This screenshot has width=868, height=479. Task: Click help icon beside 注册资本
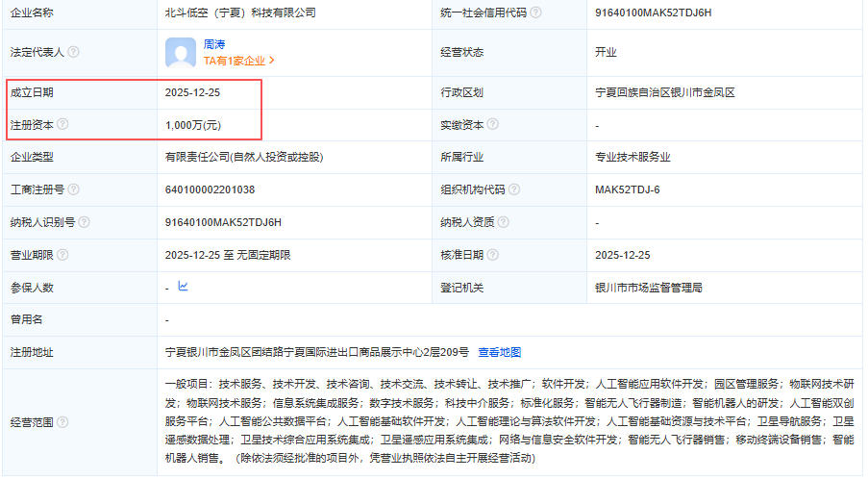(62, 124)
